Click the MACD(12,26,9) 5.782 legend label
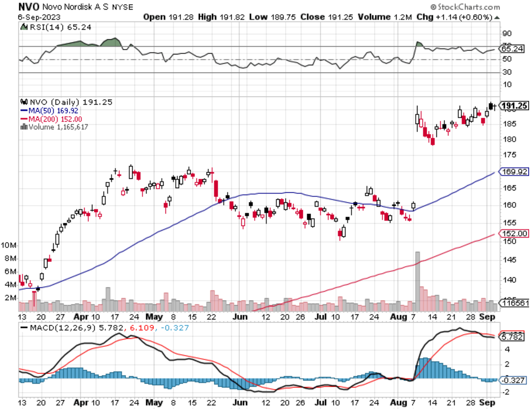 [x=76, y=328]
